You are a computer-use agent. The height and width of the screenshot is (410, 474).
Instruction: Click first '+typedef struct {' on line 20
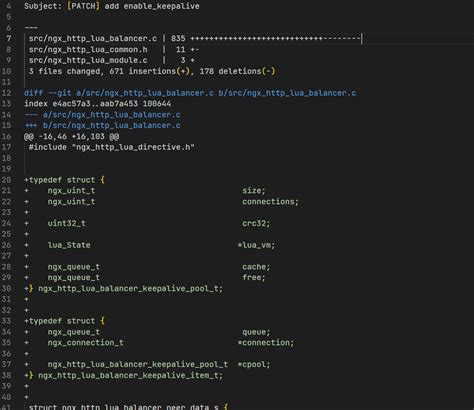pos(64,180)
